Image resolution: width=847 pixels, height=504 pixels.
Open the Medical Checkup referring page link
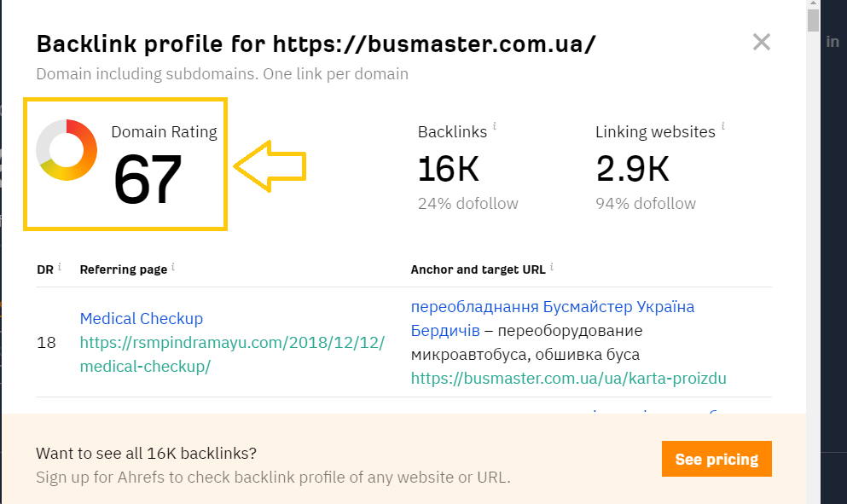pos(142,319)
